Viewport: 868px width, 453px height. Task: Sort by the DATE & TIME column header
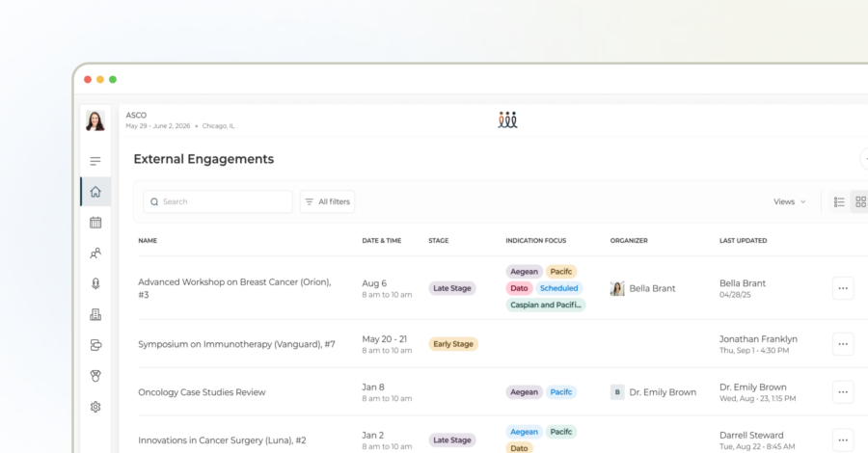point(381,241)
